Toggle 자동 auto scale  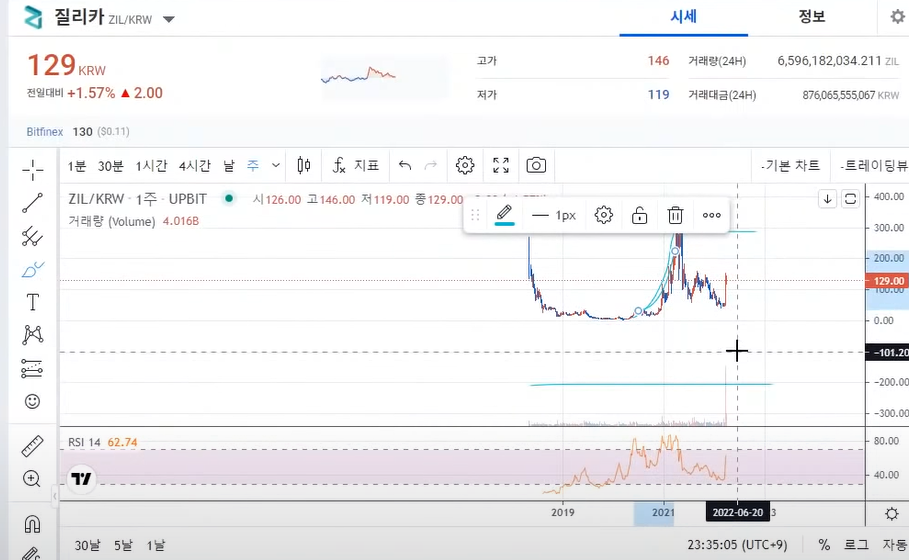[895, 545]
